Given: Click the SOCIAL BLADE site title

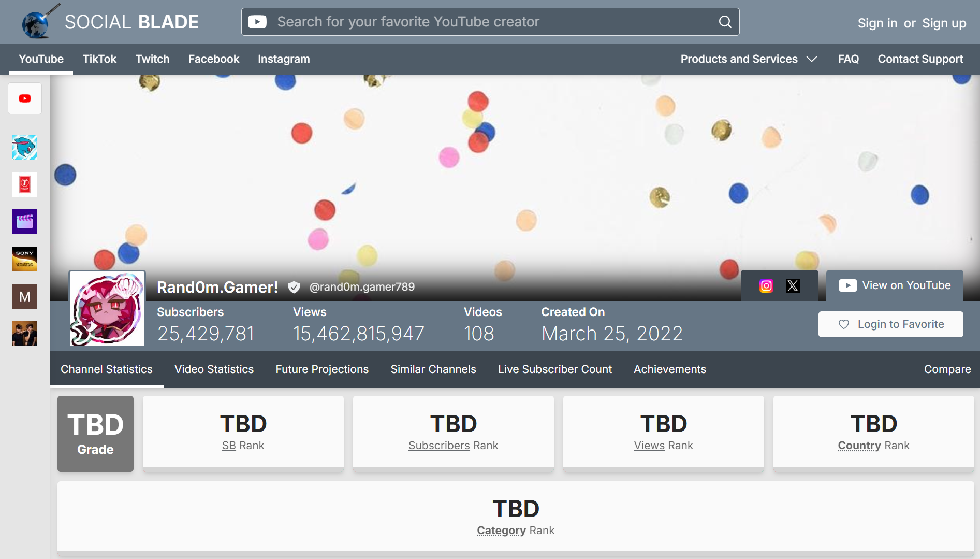Looking at the screenshot, I should pyautogui.click(x=131, y=22).
